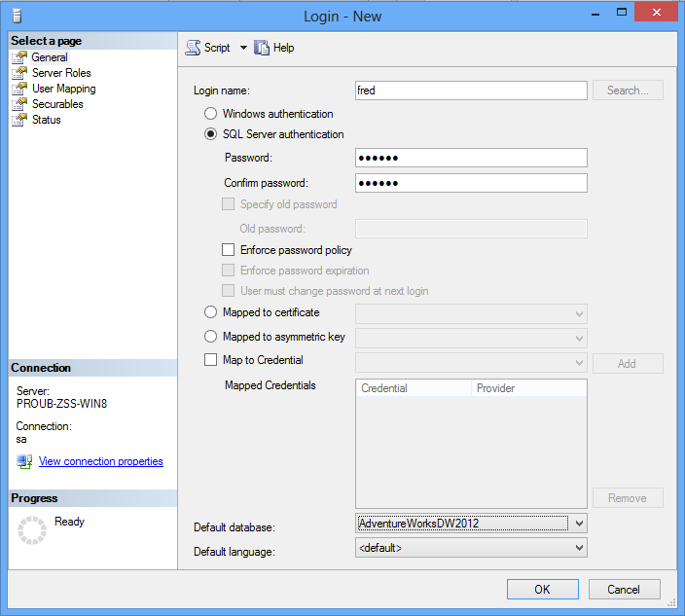Expand the Default language dropdown

point(579,548)
